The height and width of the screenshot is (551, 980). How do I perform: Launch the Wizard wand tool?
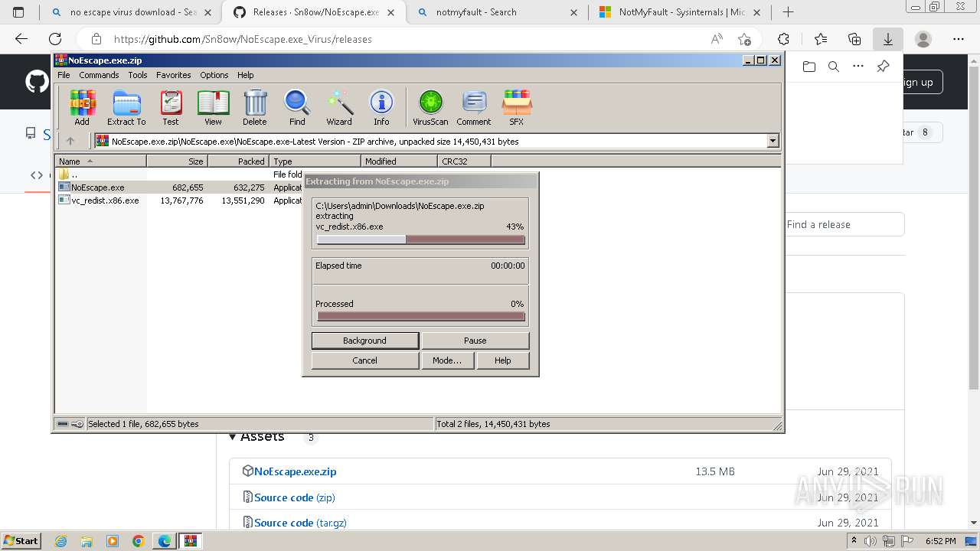tap(339, 107)
